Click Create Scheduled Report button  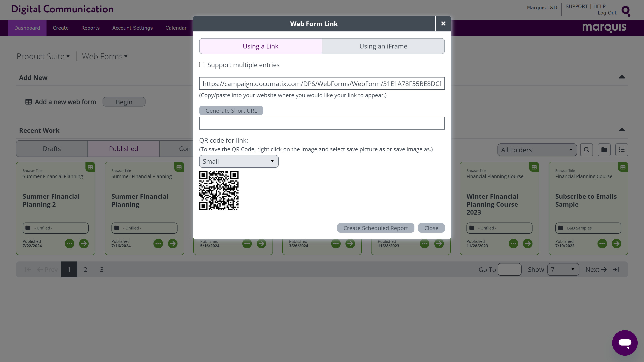point(375,228)
